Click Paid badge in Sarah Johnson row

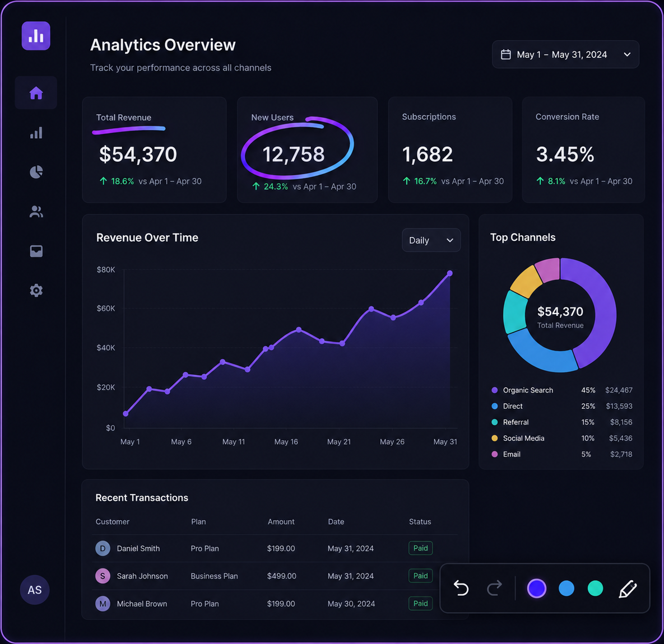(420, 576)
